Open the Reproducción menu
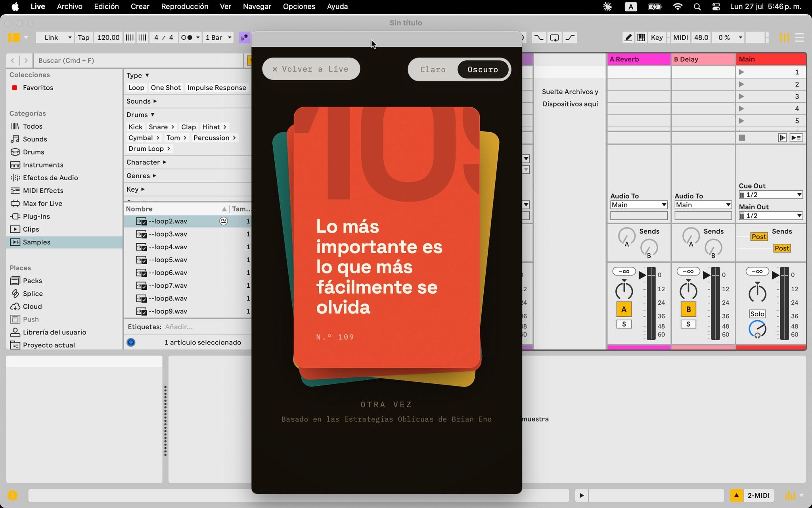The height and width of the screenshot is (508, 812). click(x=184, y=6)
